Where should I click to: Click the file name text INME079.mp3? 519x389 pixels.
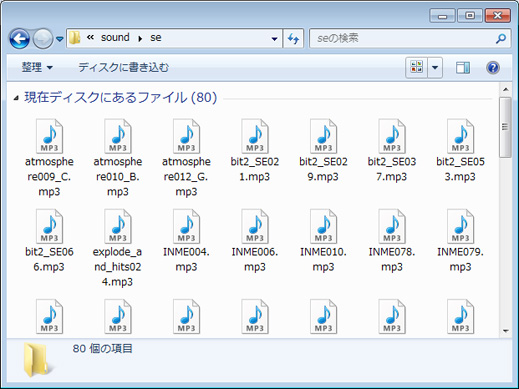click(x=460, y=259)
